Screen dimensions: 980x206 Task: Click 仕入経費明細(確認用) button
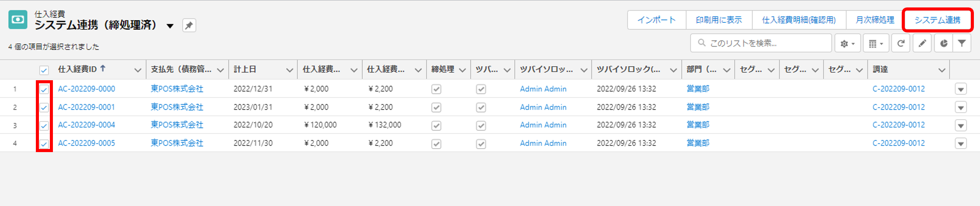tap(799, 20)
